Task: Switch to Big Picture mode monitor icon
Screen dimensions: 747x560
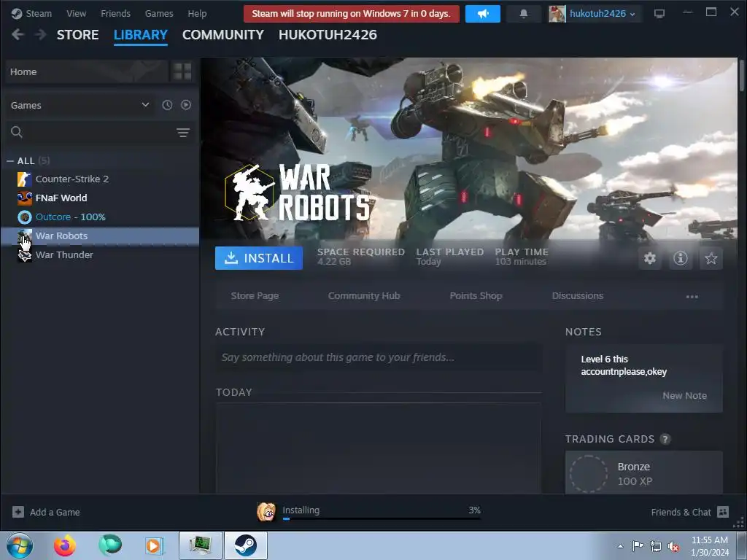Action: click(659, 14)
